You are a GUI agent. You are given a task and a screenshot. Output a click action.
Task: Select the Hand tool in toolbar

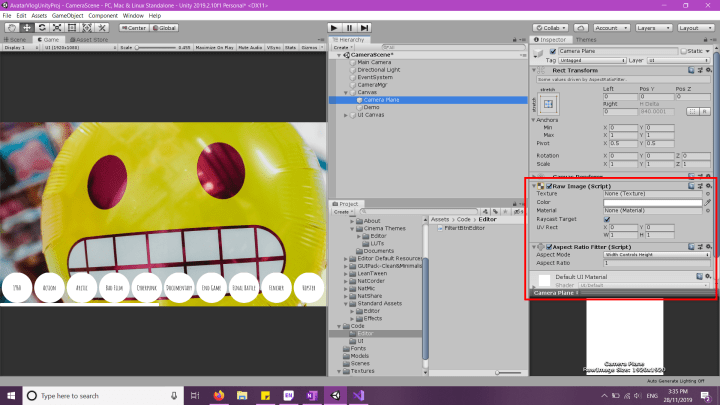8,28
